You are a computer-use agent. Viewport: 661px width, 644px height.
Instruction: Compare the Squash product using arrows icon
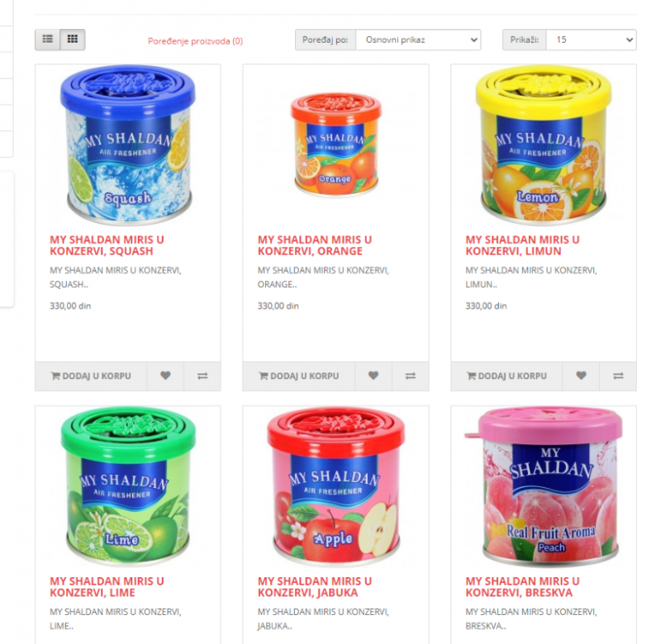202,376
